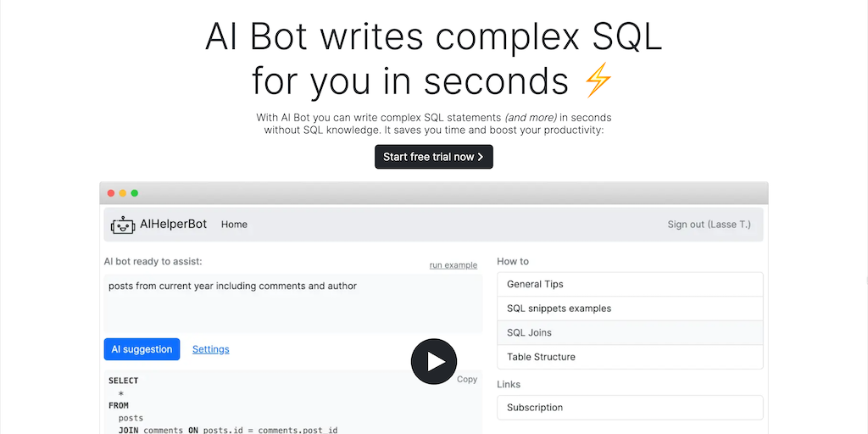The image size is (868, 434).
Task: Click the run example link
Action: [x=453, y=265]
